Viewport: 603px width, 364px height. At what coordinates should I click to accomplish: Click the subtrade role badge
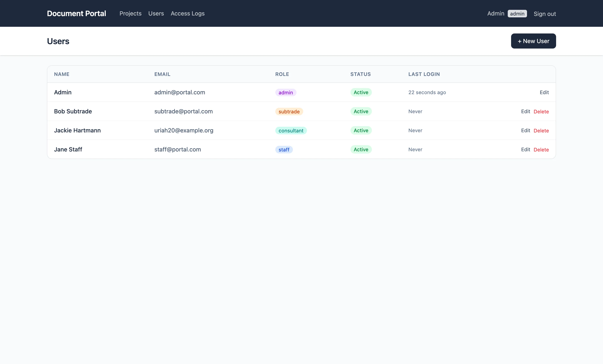point(289,112)
